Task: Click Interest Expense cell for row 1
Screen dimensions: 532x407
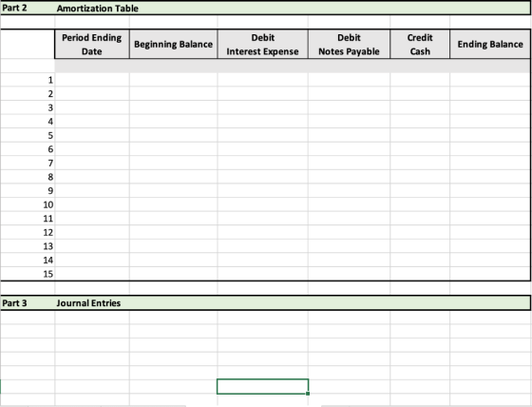Action: point(262,80)
